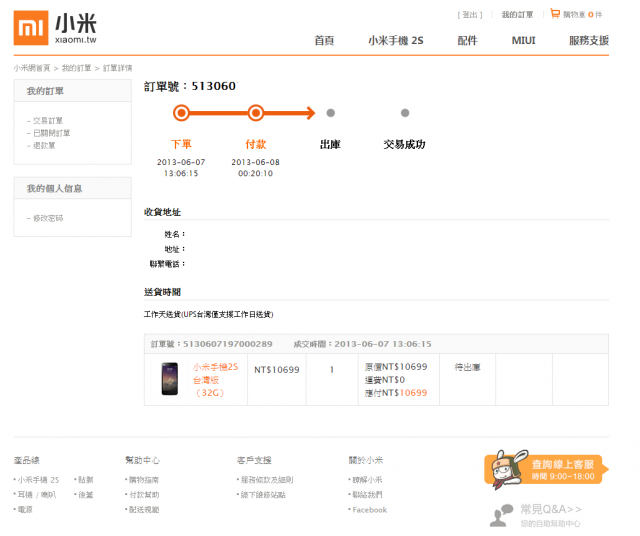Click footer link 線下維修站點
Image resolution: width=640 pixels, height=536 pixels.
click(263, 495)
